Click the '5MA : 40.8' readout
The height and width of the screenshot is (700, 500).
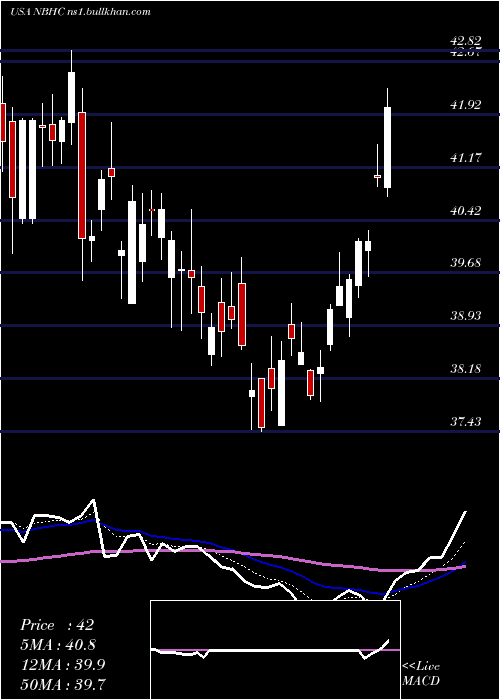[x=58, y=645]
